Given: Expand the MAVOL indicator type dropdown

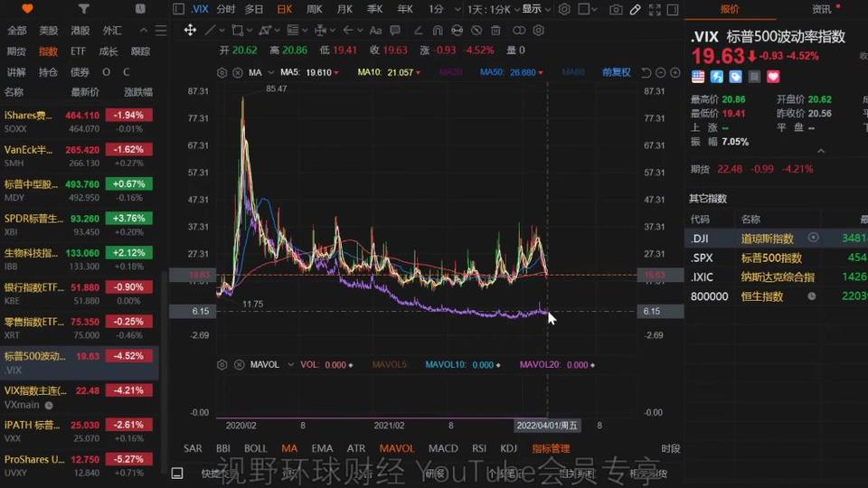Looking at the screenshot, I should [290, 364].
